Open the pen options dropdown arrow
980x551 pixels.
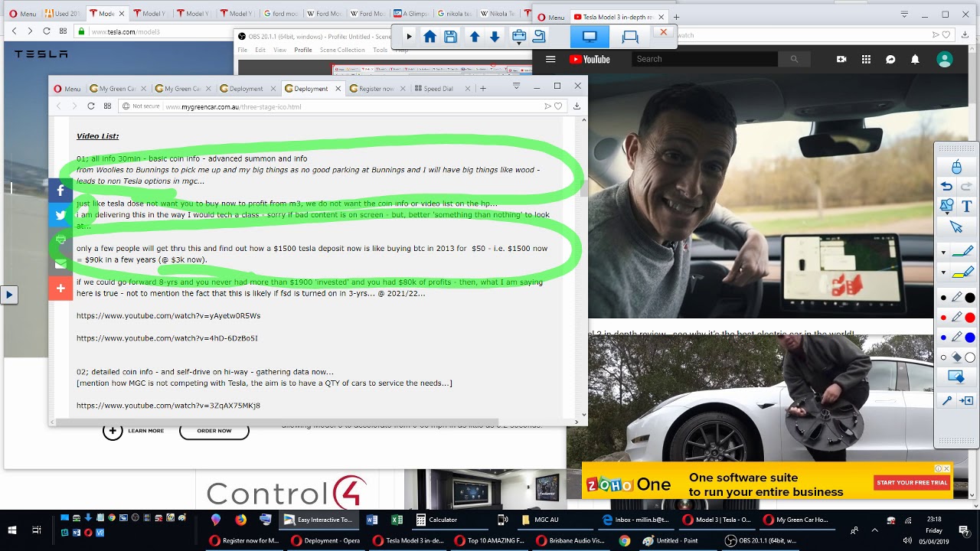[943, 252]
